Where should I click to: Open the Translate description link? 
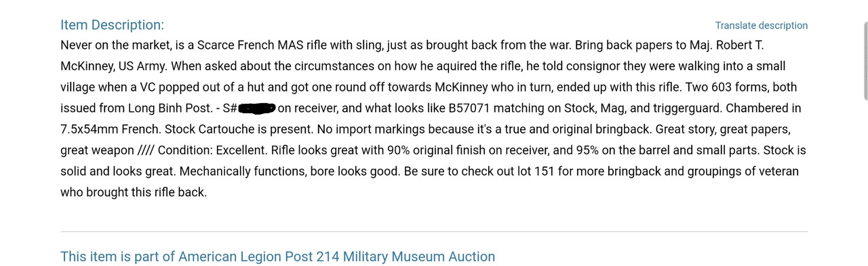pos(761,26)
